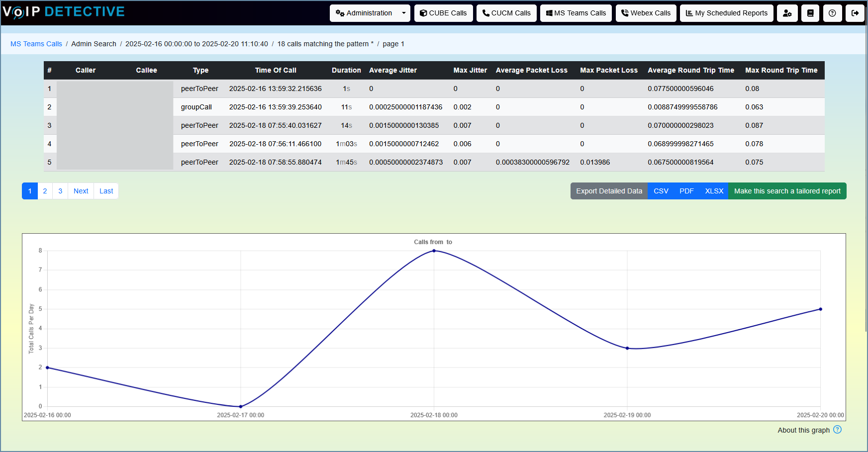The width and height of the screenshot is (868, 452).
Task: Navigate to Webex Calls
Action: point(646,13)
